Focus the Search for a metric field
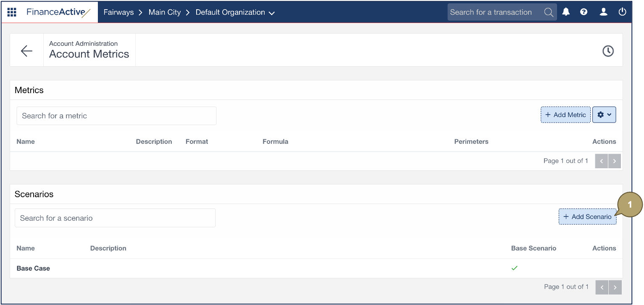This screenshot has width=644, height=305. (116, 116)
